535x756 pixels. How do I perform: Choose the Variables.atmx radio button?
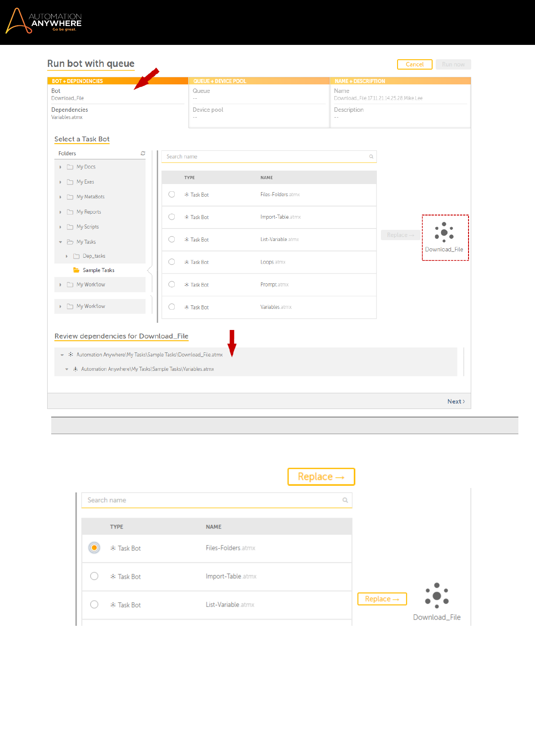coord(172,307)
